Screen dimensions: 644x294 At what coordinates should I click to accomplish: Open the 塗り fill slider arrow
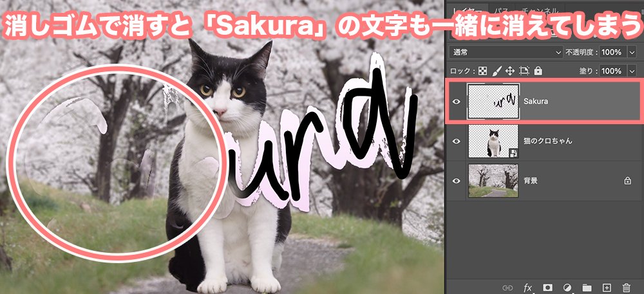[x=632, y=71]
